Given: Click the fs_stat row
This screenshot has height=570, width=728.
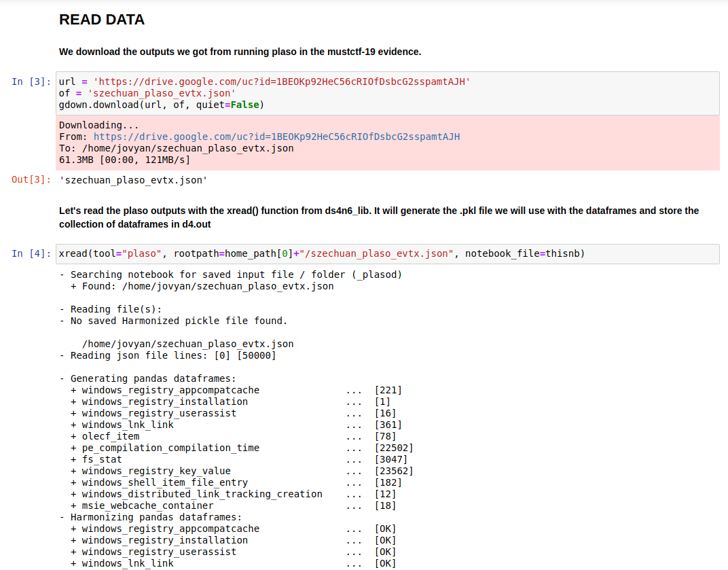Looking at the screenshot, I should click(x=239, y=459).
